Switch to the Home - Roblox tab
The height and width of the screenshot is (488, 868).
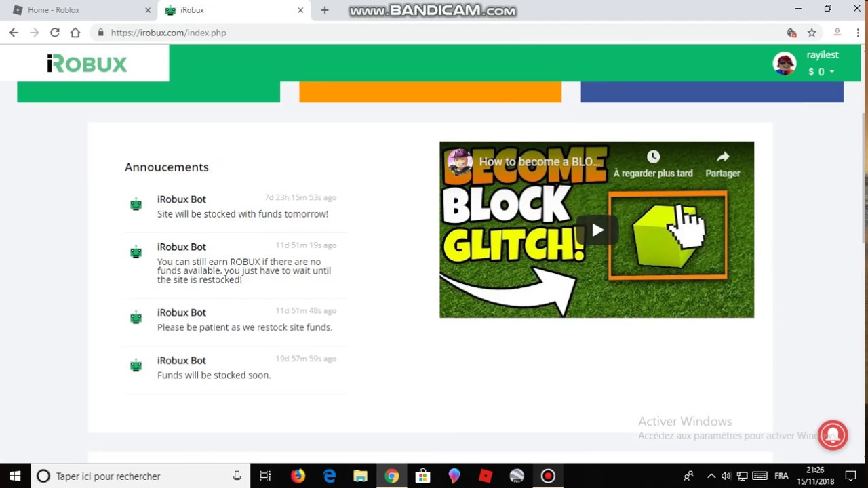pos(79,10)
